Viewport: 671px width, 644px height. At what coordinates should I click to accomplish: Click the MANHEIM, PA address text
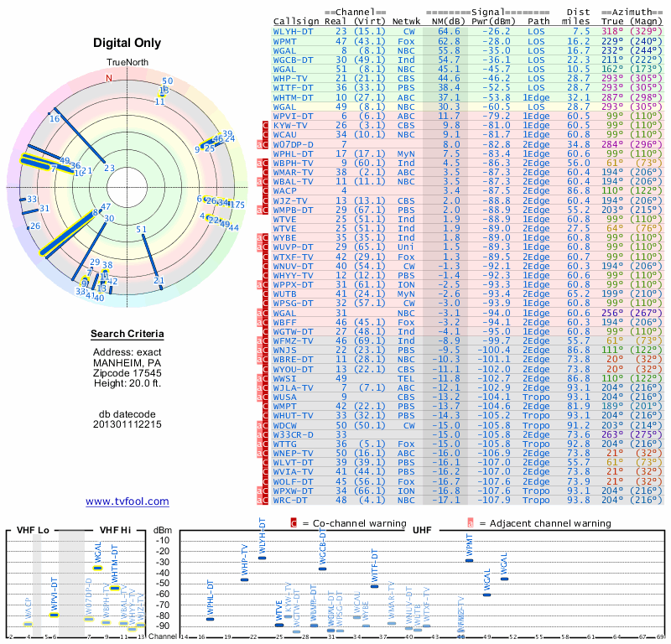click(127, 363)
